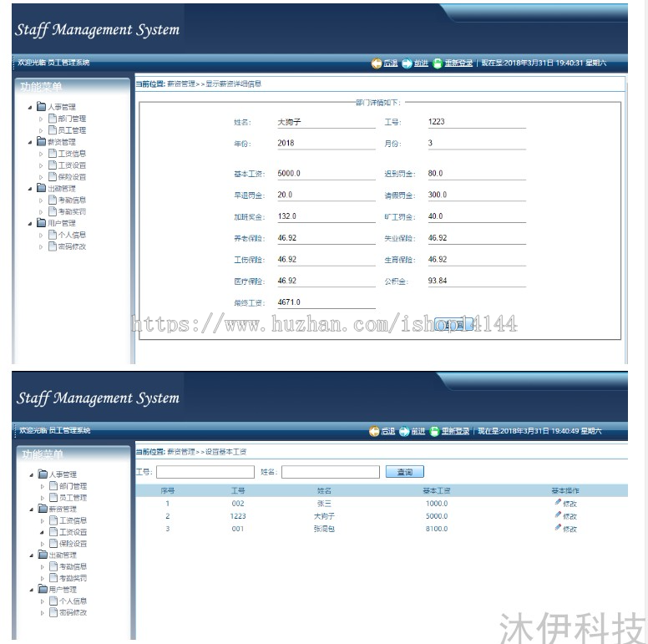This screenshot has height=644, width=648.
Task: Click table cell 002 in 张三 row
Action: pos(238,504)
